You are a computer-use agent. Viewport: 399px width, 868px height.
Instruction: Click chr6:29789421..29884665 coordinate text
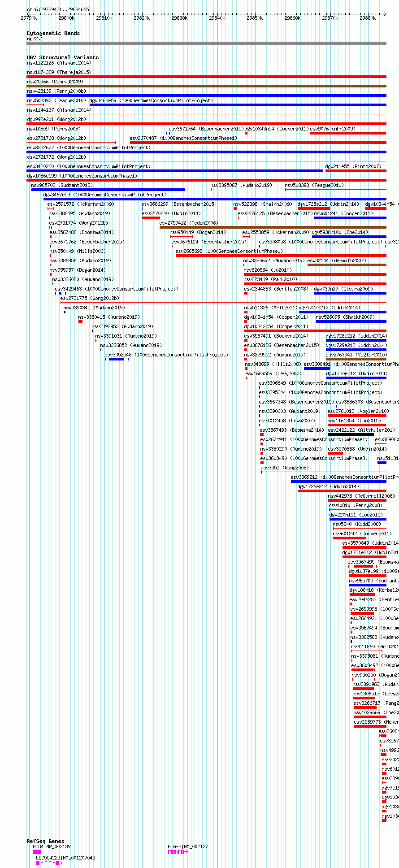click(58, 9)
